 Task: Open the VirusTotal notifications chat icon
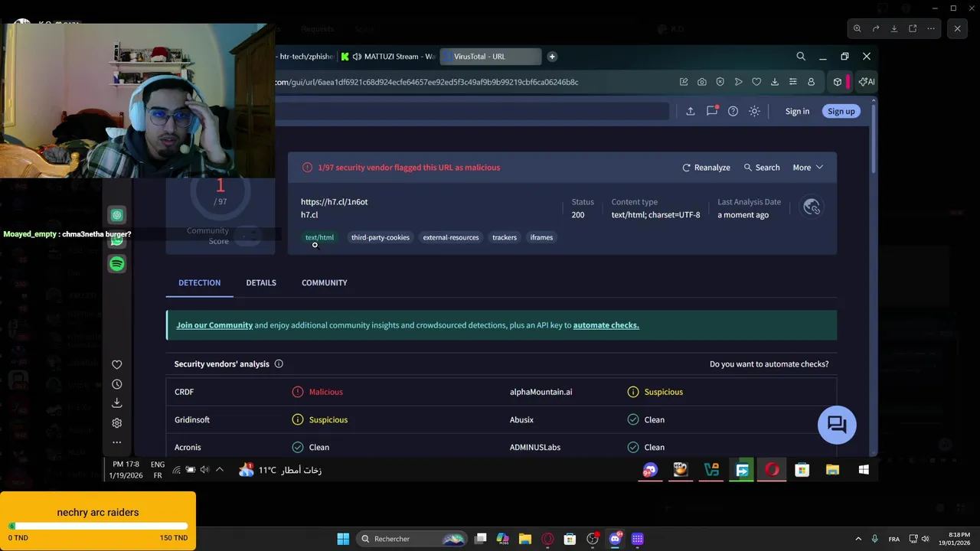tap(712, 111)
